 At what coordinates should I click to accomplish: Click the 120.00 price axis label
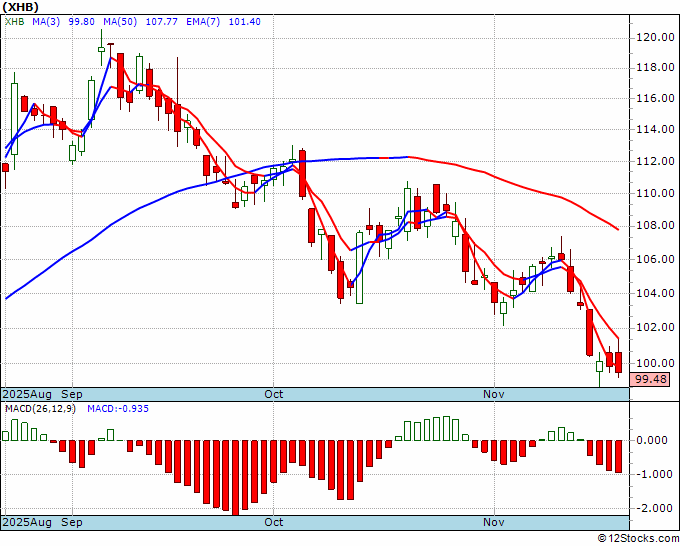point(655,38)
